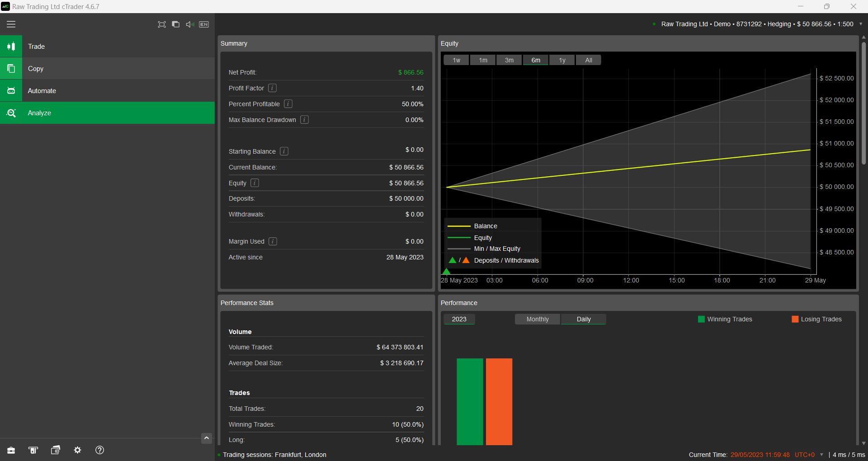Open the Help question mark icon
Image resolution: width=868 pixels, height=461 pixels.
99,450
